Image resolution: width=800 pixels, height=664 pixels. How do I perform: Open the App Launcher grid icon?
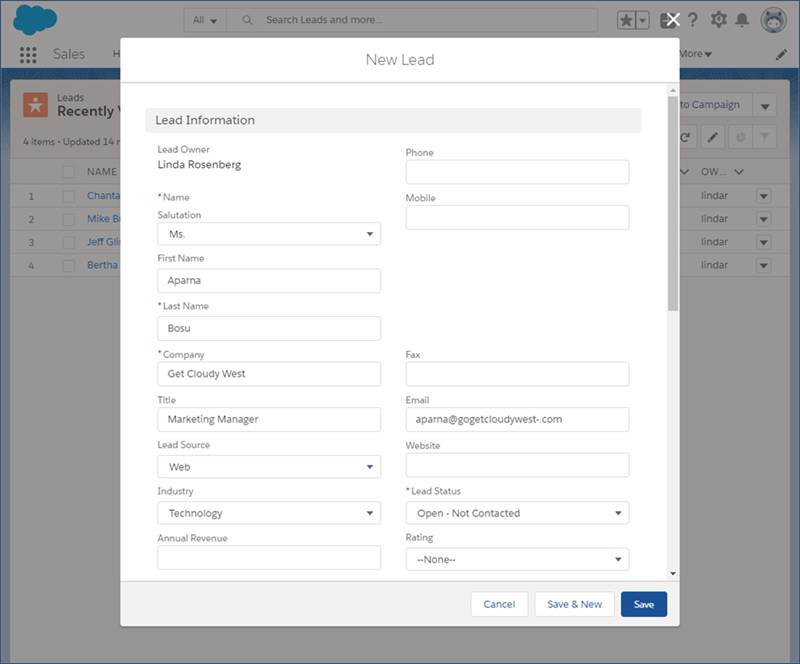[x=28, y=55]
